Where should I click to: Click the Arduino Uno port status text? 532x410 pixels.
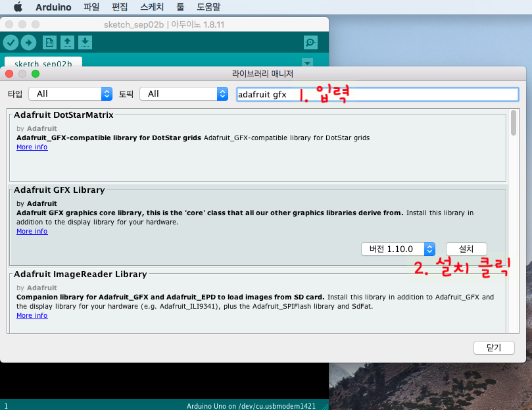click(251, 406)
